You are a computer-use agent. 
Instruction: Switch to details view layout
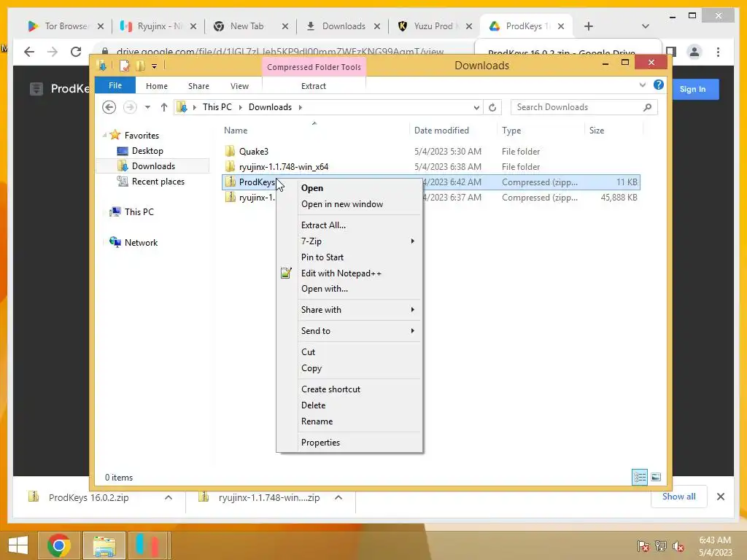pos(639,477)
